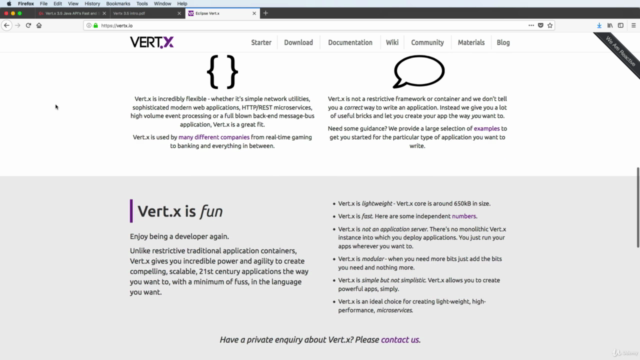Viewport: 640px width, 360px height.
Task: Follow the independent 'numbers' link
Action: pos(464,216)
